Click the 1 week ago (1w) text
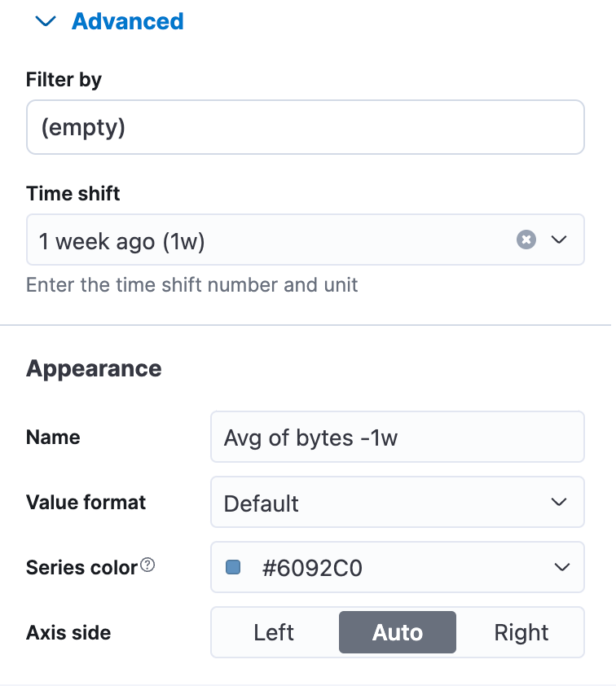The image size is (616, 686). click(121, 241)
